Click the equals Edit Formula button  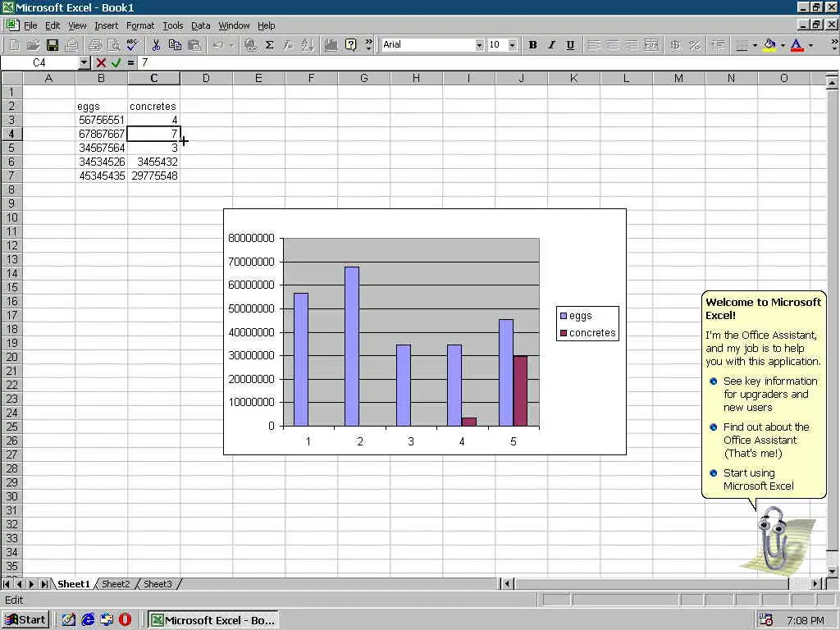(x=130, y=62)
